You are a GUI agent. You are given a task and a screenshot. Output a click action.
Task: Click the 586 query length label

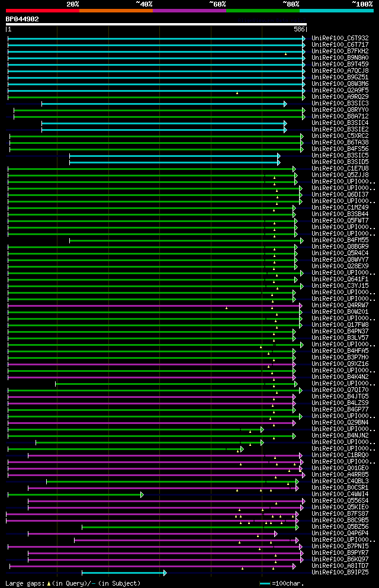point(299,29)
